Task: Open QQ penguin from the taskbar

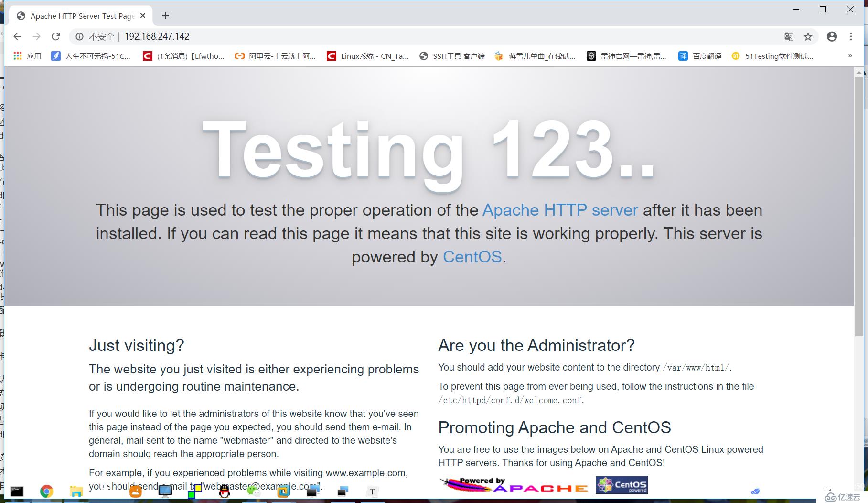Action: [x=225, y=491]
